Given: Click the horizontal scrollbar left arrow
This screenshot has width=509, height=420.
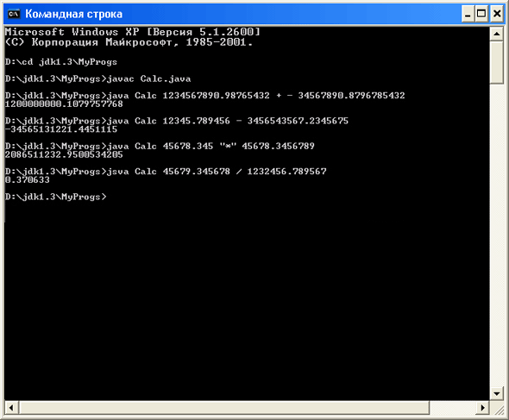Looking at the screenshot, I should click(11, 408).
